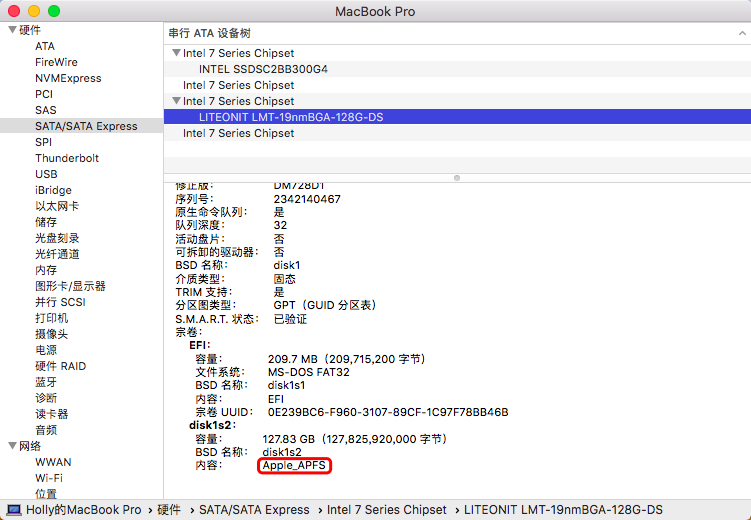The height and width of the screenshot is (520, 751).
Task: Click the divider handle between the panes
Action: 457,177
